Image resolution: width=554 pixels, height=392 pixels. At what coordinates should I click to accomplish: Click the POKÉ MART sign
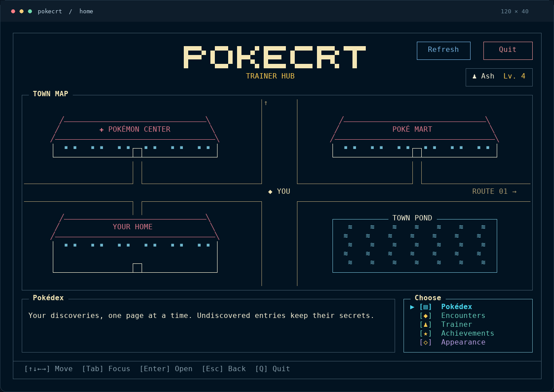(x=412, y=129)
